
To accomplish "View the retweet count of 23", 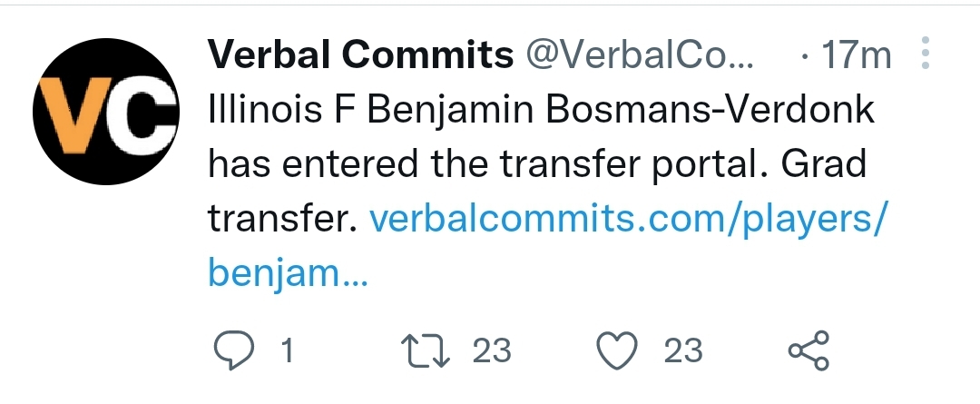I will point(493,350).
